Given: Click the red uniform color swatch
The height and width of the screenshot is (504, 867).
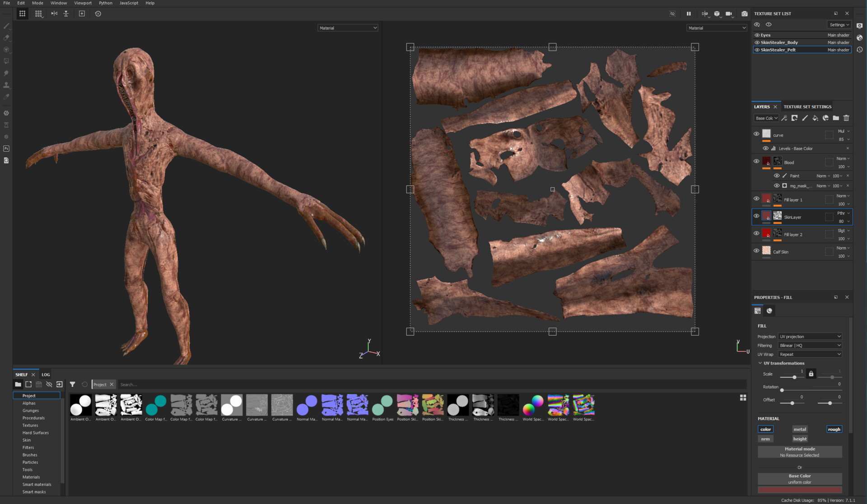Looking at the screenshot, I should (x=800, y=490).
